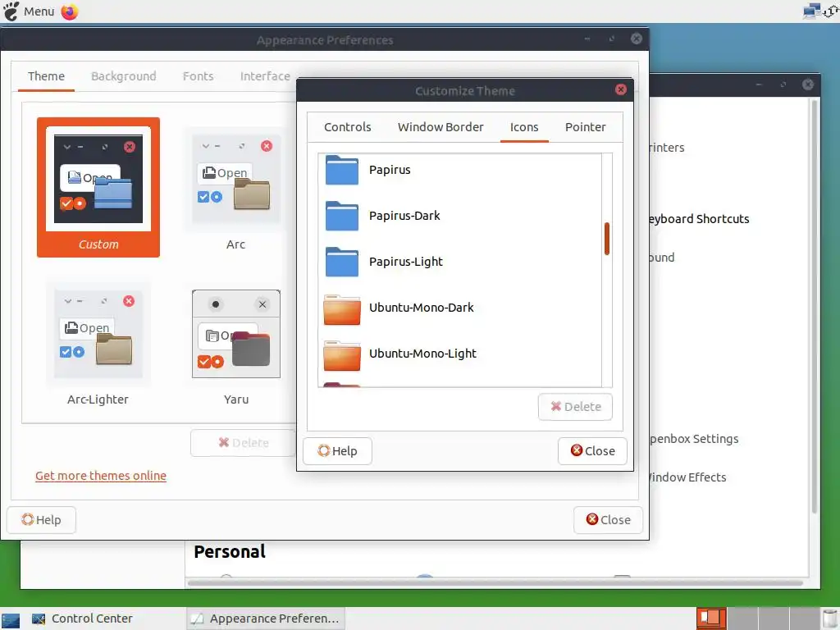Switch to the Background tab
Screen dimensions: 840x630
124,76
